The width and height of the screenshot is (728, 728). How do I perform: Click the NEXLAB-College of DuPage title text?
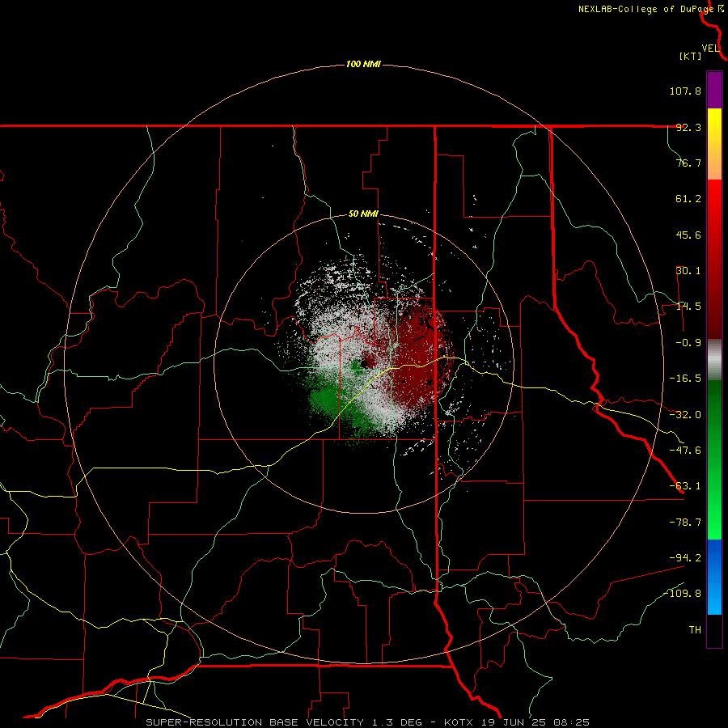(x=646, y=9)
